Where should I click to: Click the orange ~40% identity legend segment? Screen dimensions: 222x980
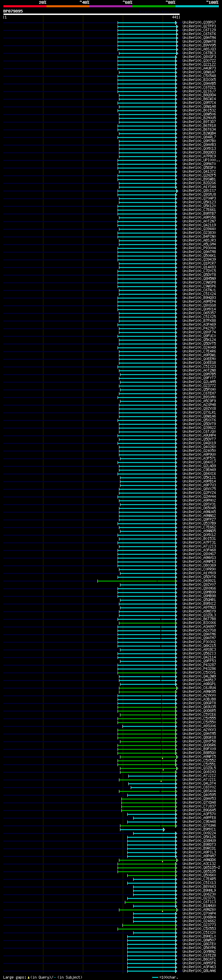pyautogui.click(x=68, y=6)
